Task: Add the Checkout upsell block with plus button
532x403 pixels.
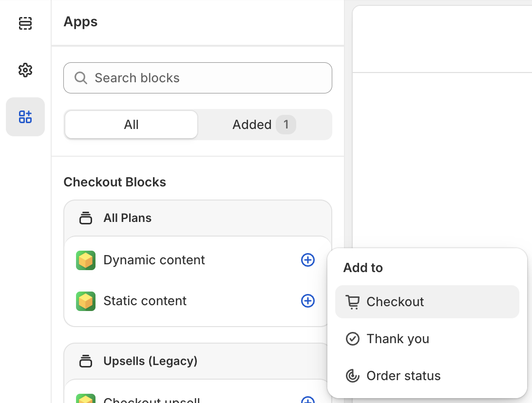Action: (307, 400)
